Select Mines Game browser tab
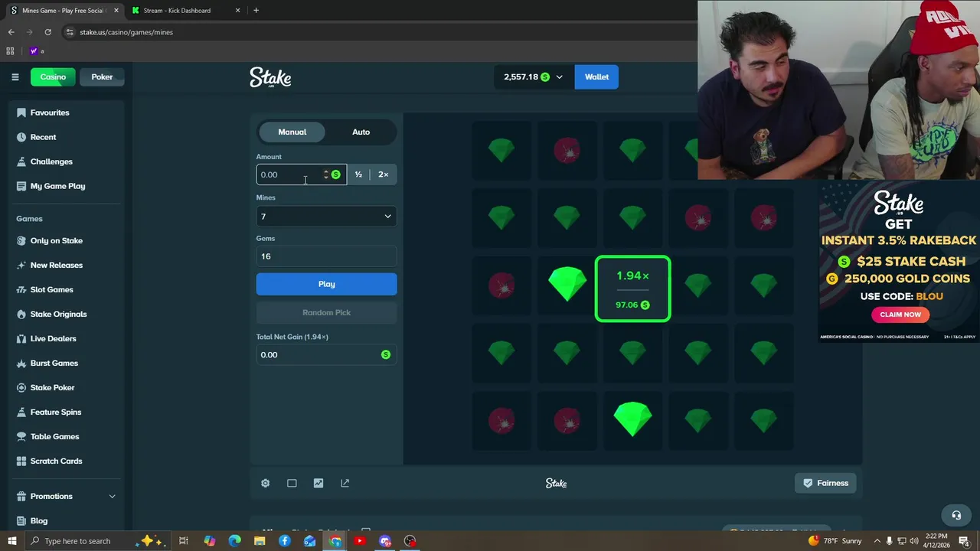 point(63,11)
